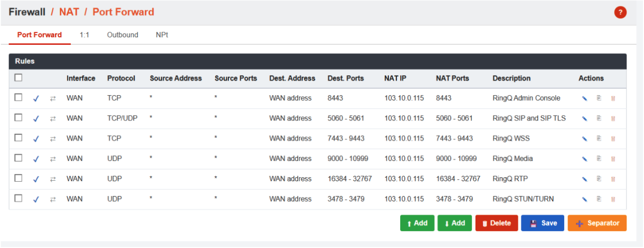Copy the RingQ Media rule
This screenshot has width=644, height=248.
599,159
